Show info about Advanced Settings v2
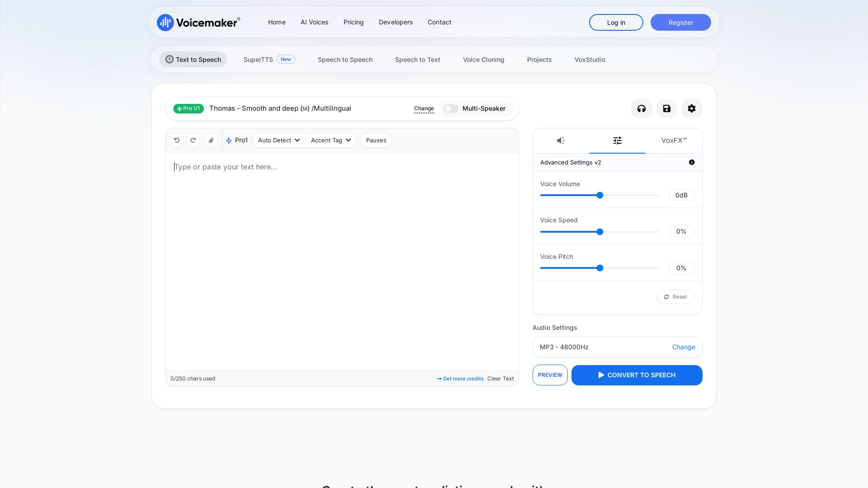 tap(692, 162)
